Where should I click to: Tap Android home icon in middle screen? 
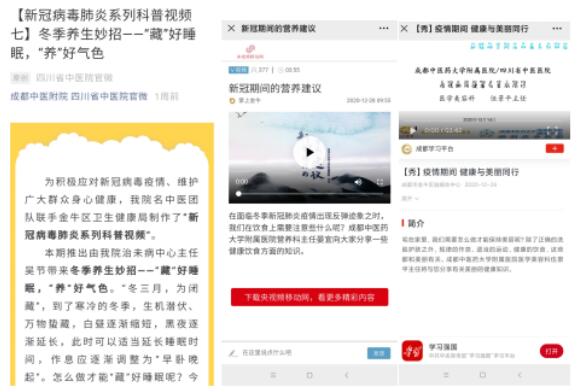[309, 375]
